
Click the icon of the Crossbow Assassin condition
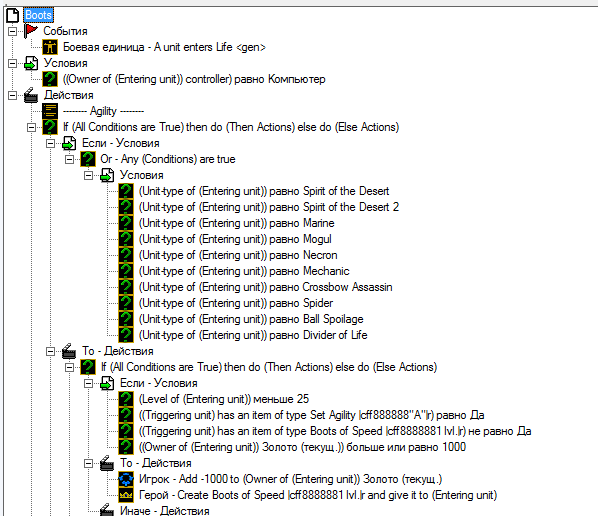[126, 287]
